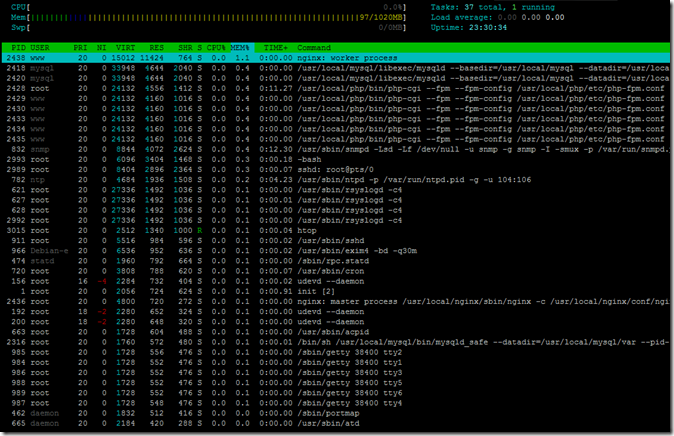Viewport: 674px width, 436px height.
Task: Select the /usr/sbin/atd process row
Action: click(x=336, y=423)
